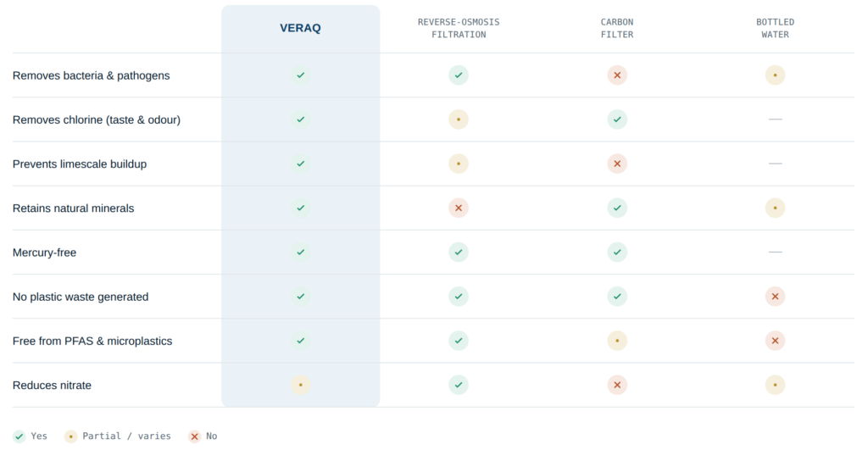This screenshot has width=868, height=450.
Task: Click Carbon Filter red X for bacteria row
Action: tap(617, 75)
